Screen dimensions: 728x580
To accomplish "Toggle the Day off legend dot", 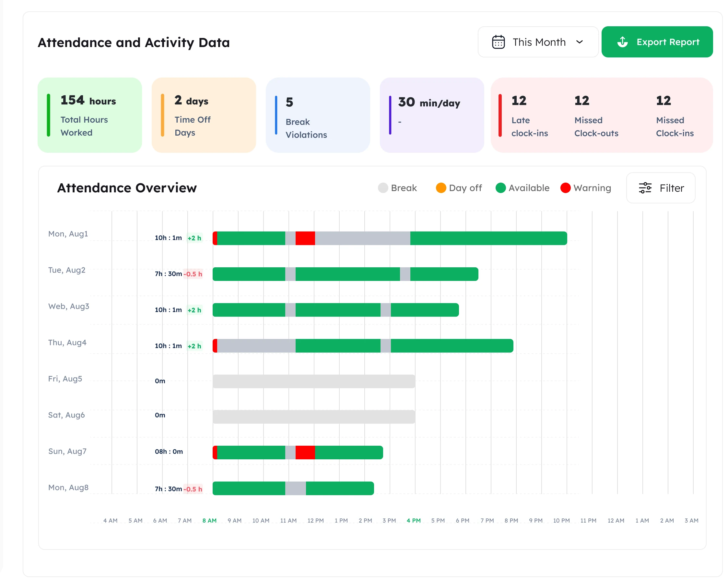I will pos(441,188).
